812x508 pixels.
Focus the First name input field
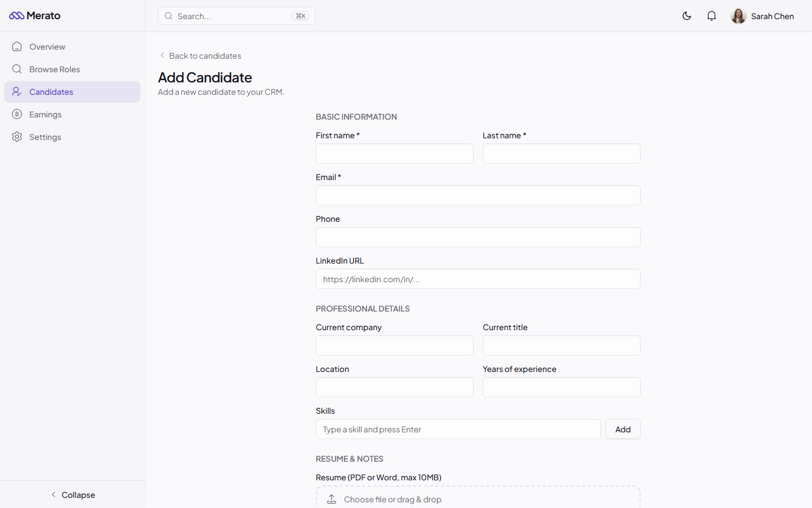(394, 154)
